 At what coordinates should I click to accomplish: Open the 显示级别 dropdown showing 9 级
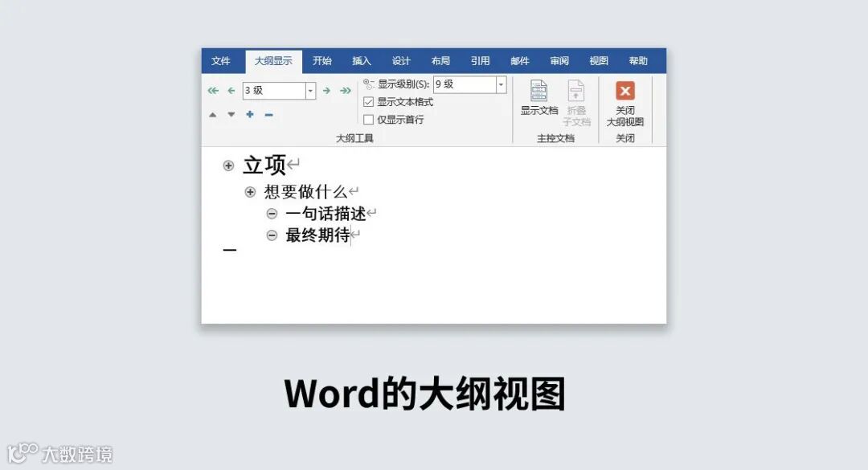501,84
